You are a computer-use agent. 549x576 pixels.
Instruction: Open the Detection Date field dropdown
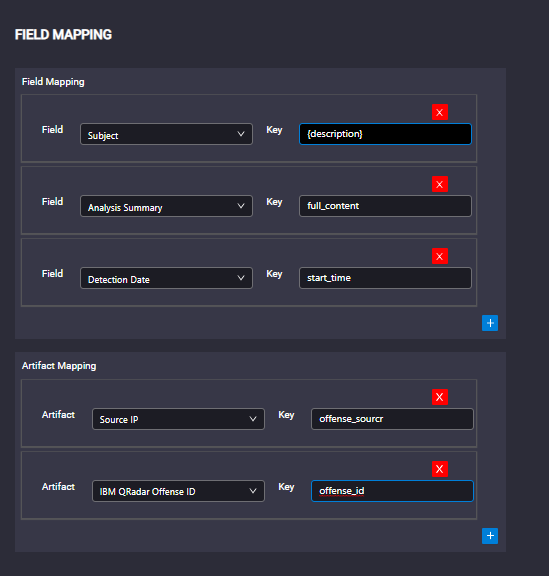coord(166,278)
